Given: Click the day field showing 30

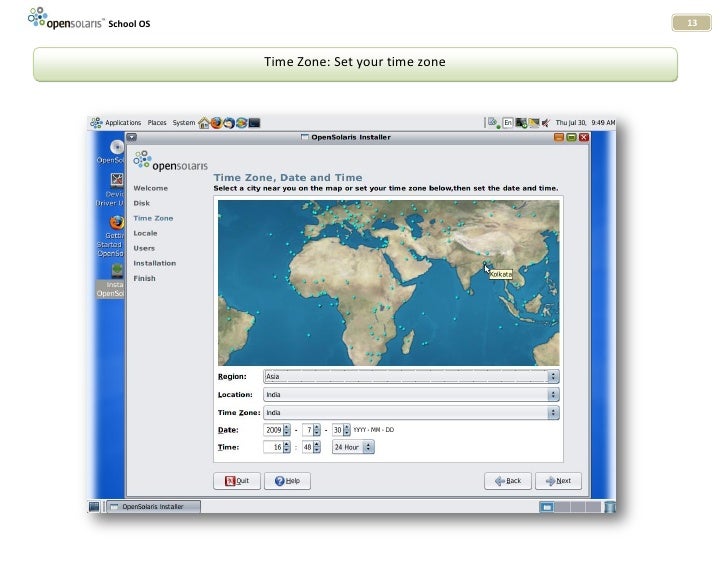Looking at the screenshot, I should (x=338, y=430).
